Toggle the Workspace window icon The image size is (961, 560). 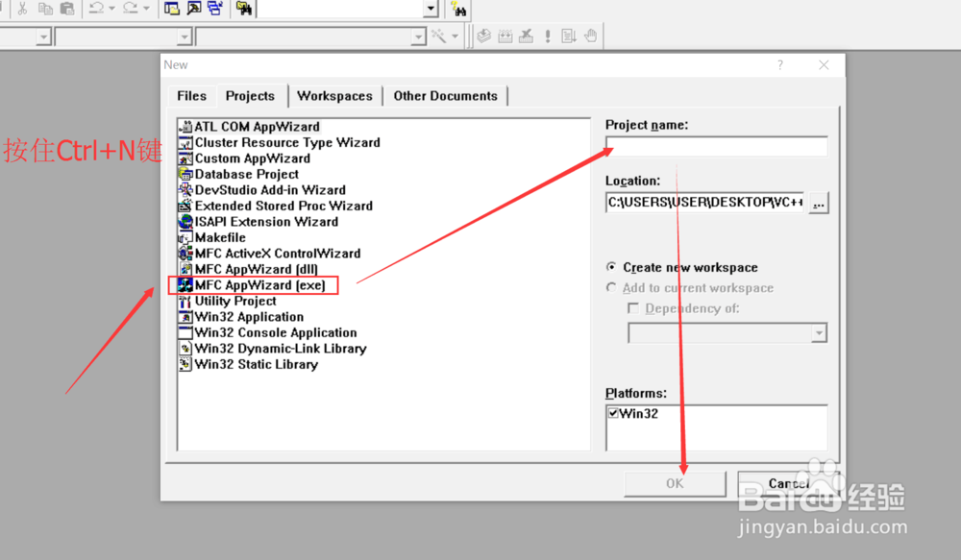coord(172,9)
